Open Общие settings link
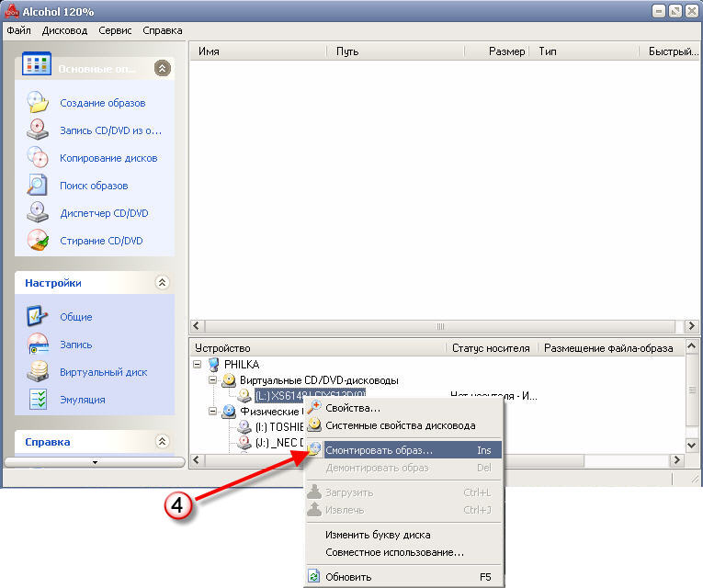The image size is (703, 588). [x=75, y=317]
